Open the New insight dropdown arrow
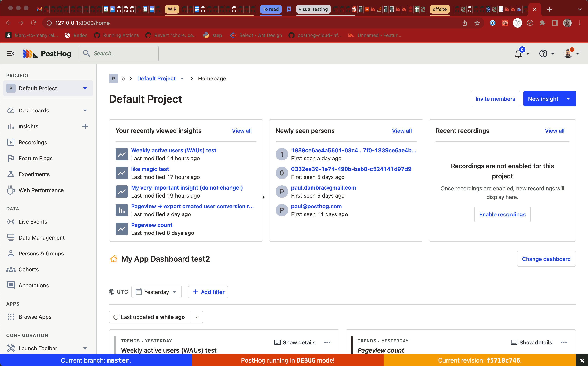Screen dimensions: 588x366 pos(568,99)
